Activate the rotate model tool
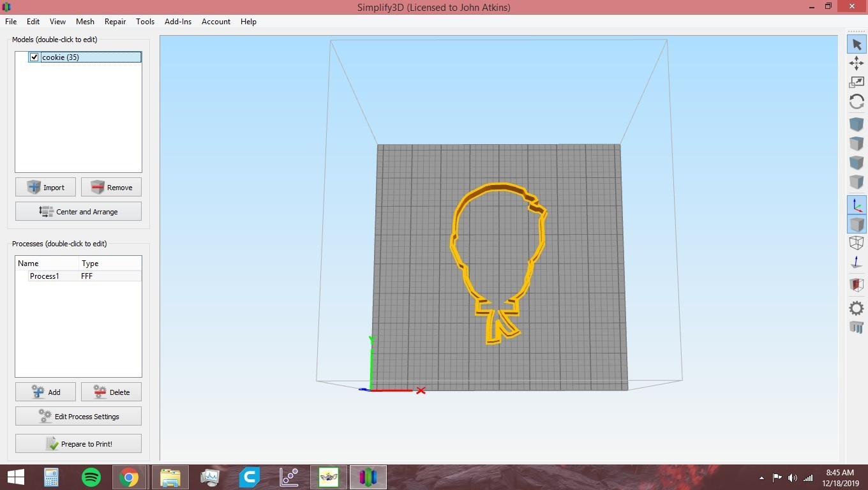Image resolution: width=868 pixels, height=490 pixels. [857, 101]
